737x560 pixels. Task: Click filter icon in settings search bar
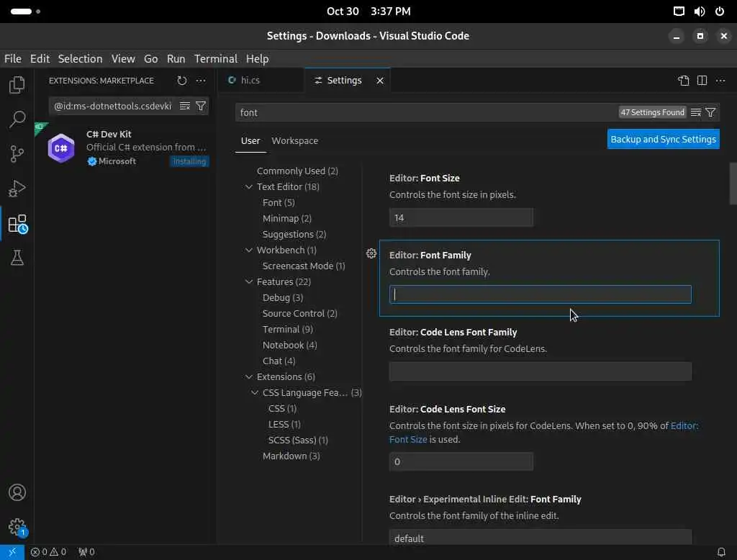tap(710, 112)
